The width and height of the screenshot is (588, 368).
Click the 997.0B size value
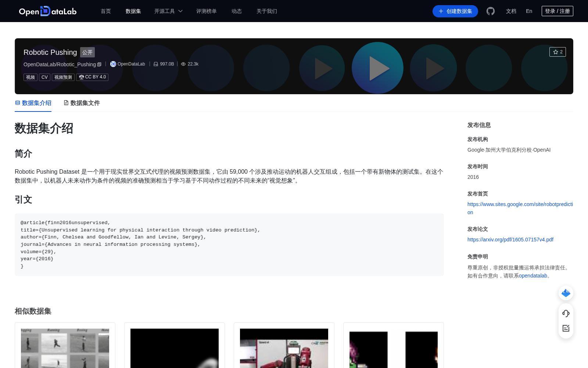pos(167,64)
